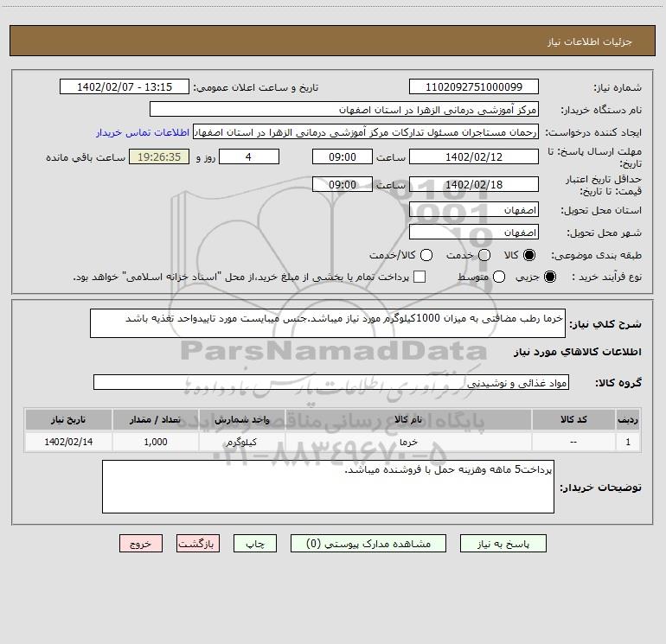The height and width of the screenshot is (644, 666).
Task: Select the جزیی purchase type radio
Action: (550, 277)
